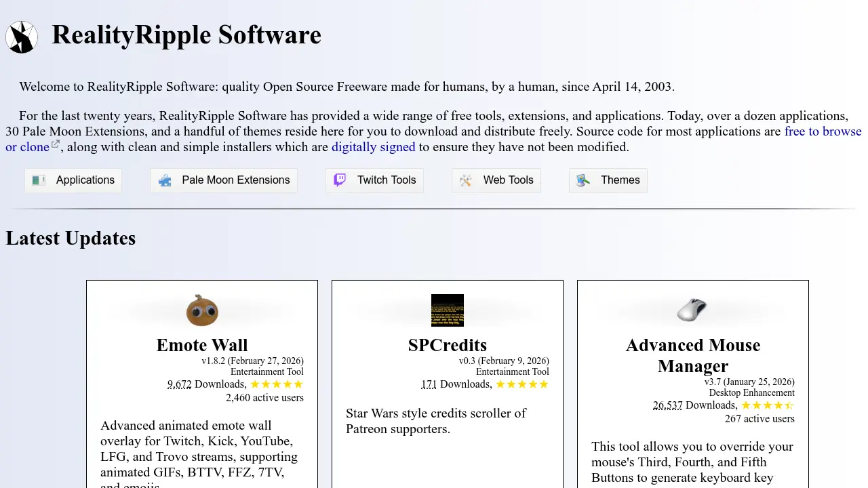This screenshot has width=868, height=488.
Task: Click the external link icon after 'clone'
Action: pyautogui.click(x=56, y=144)
